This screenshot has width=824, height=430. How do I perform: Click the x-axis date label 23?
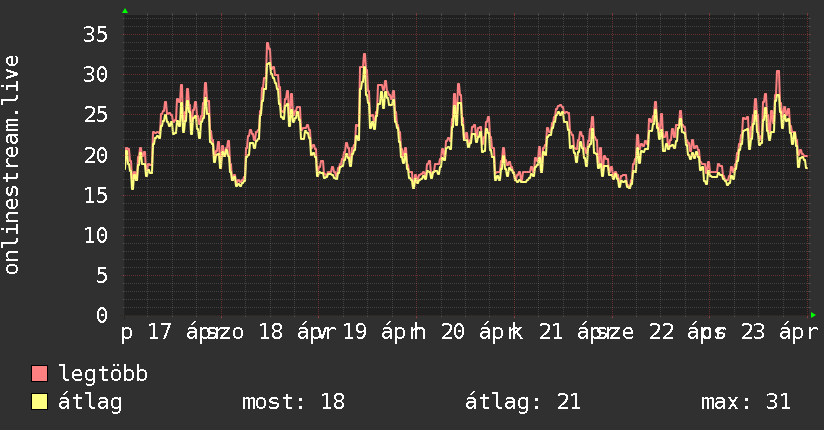coord(753,332)
